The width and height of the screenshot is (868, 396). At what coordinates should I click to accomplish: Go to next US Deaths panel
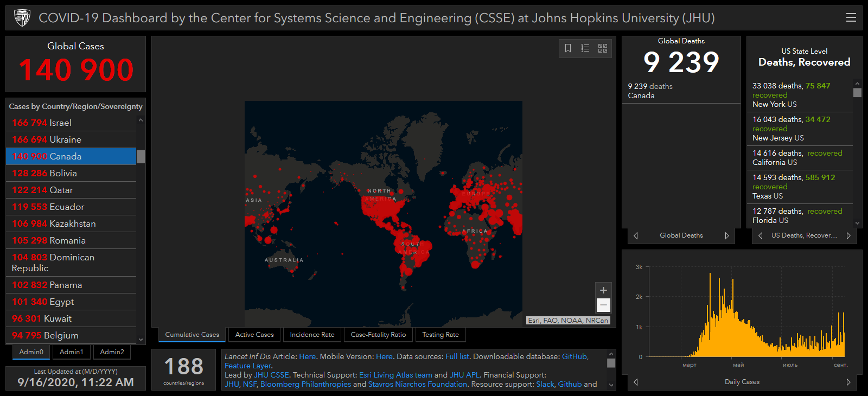tap(848, 235)
